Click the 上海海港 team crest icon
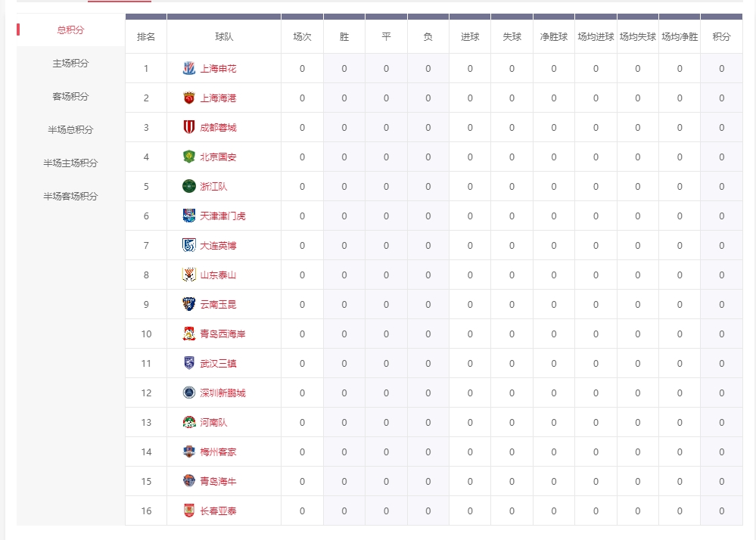Screen dimensions: 756x540 pyautogui.click(x=188, y=98)
